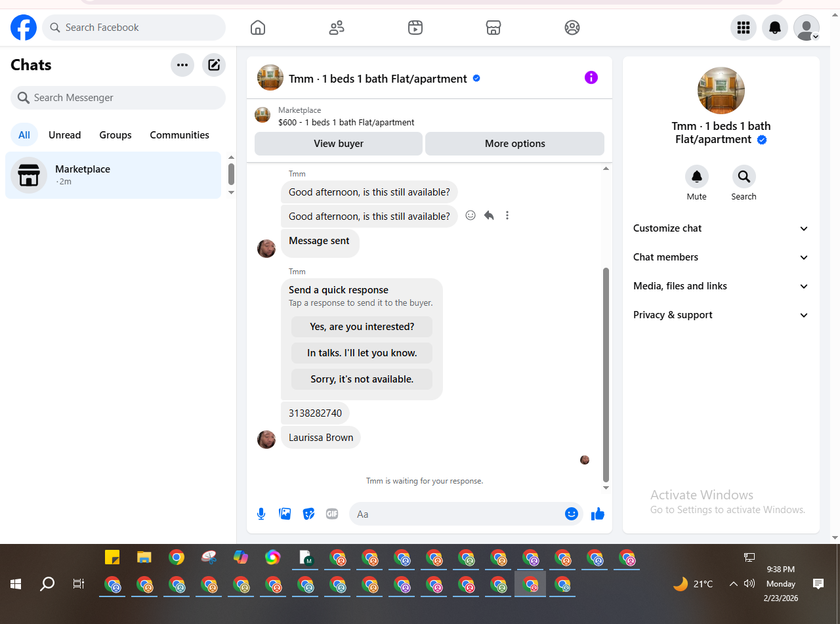
Task: Expand the Privacy & support section
Action: coord(721,315)
